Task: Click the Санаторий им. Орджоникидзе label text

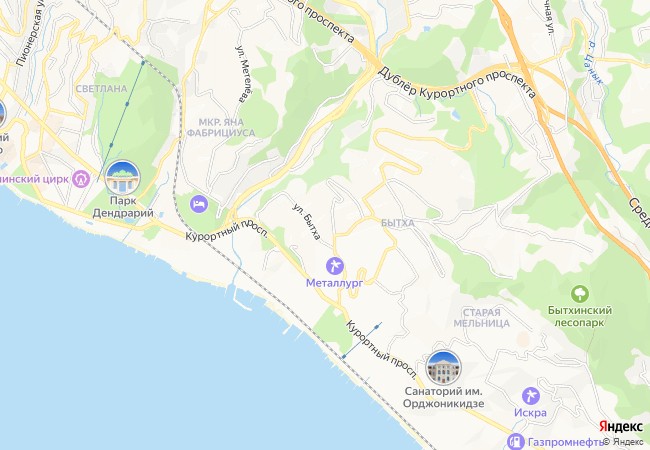Action: point(444,397)
